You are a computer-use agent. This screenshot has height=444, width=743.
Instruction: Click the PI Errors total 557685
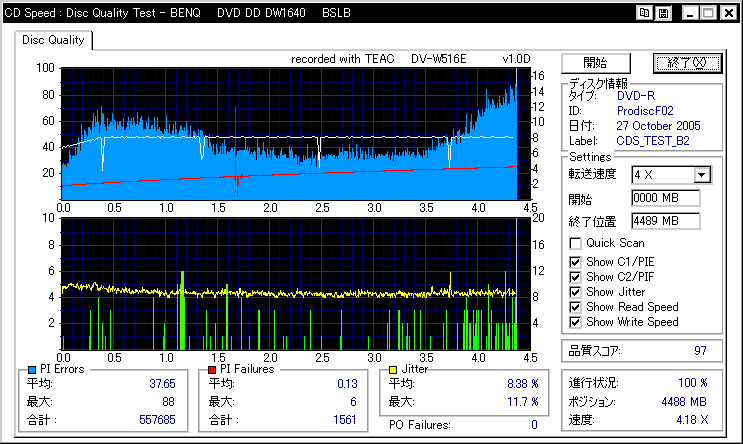point(157,420)
